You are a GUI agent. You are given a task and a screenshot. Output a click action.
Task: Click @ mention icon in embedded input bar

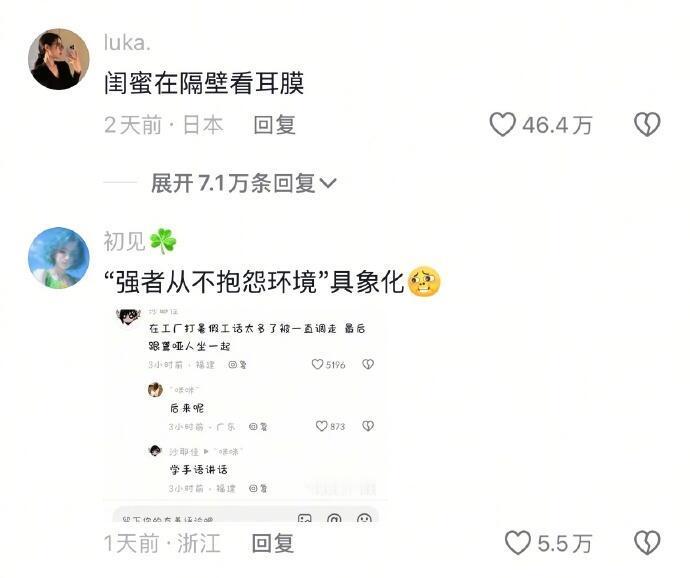coord(334,519)
